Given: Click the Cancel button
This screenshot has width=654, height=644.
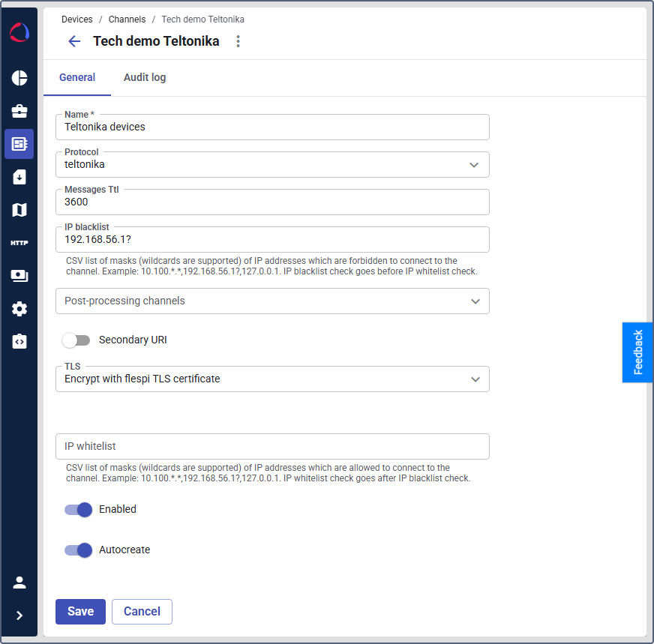Looking at the screenshot, I should click(142, 612).
